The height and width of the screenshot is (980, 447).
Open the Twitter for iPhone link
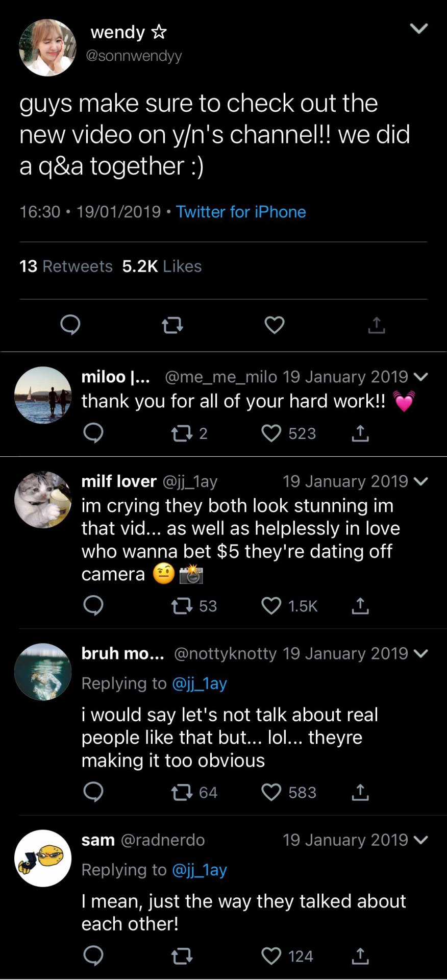click(x=241, y=212)
